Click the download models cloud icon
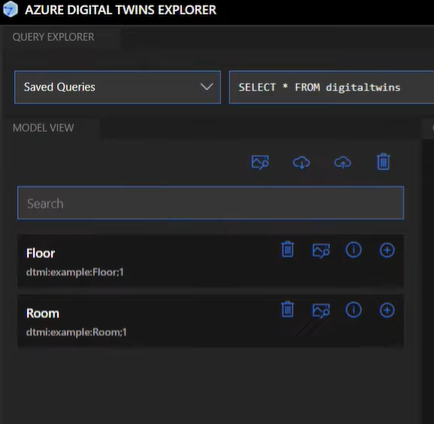 pos(301,162)
